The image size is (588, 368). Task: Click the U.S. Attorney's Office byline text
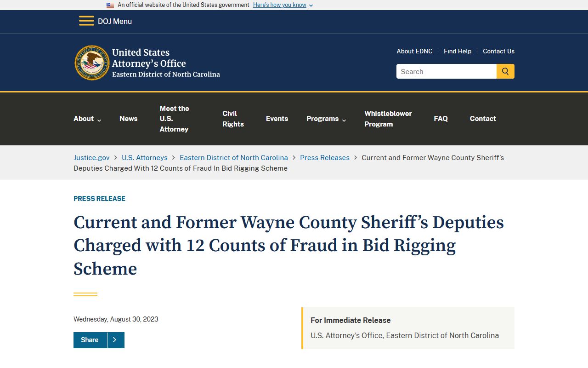pos(405,336)
